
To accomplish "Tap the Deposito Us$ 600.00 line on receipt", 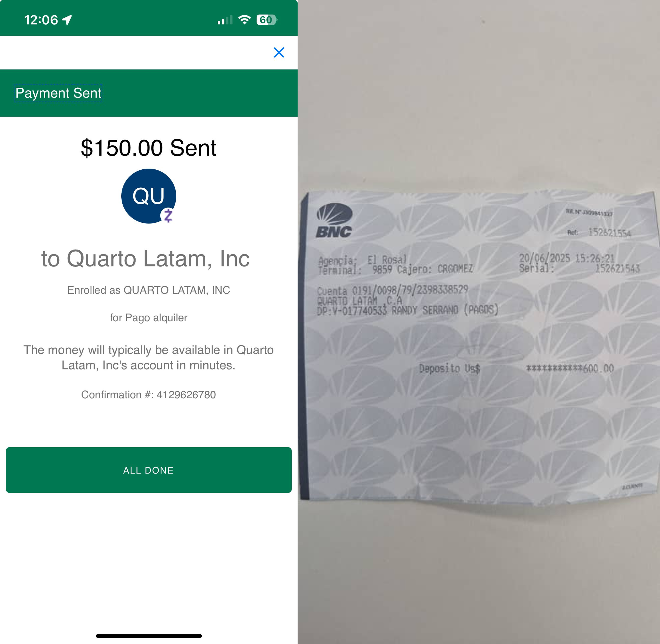I will coord(517,368).
